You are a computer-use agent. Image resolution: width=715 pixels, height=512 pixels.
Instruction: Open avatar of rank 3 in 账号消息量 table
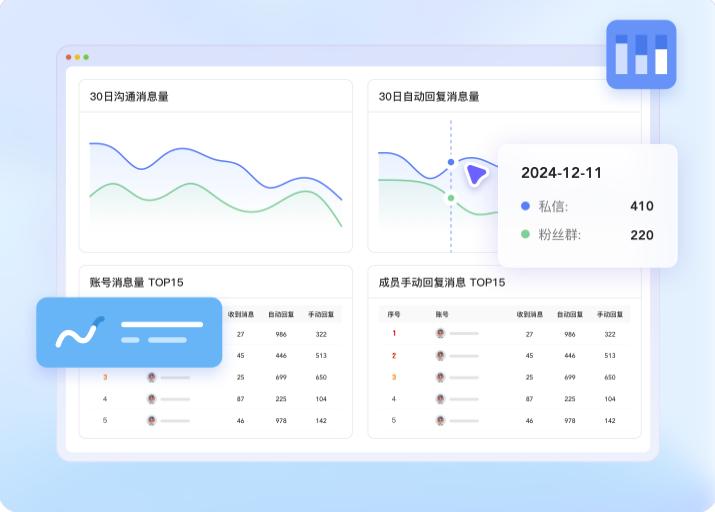click(x=151, y=377)
